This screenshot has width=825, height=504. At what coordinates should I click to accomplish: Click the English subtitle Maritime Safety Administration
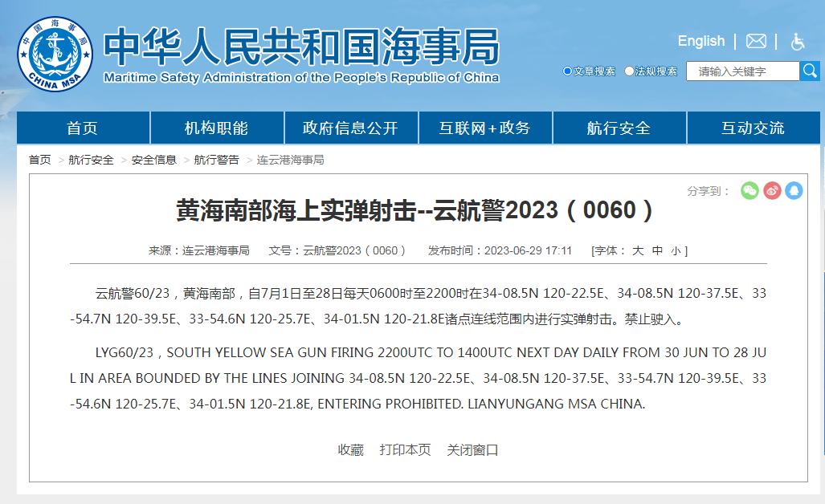coord(301,78)
